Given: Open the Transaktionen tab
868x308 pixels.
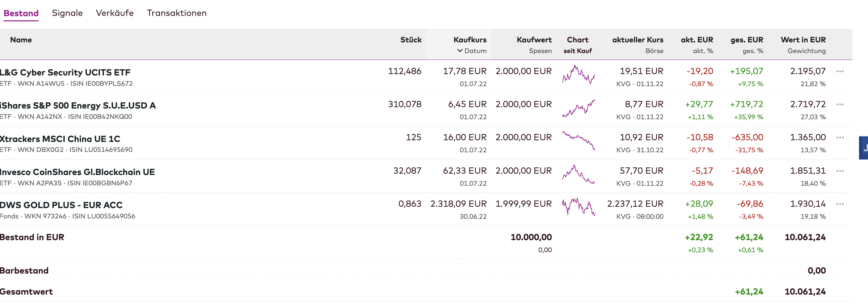Looking at the screenshot, I should tap(177, 13).
